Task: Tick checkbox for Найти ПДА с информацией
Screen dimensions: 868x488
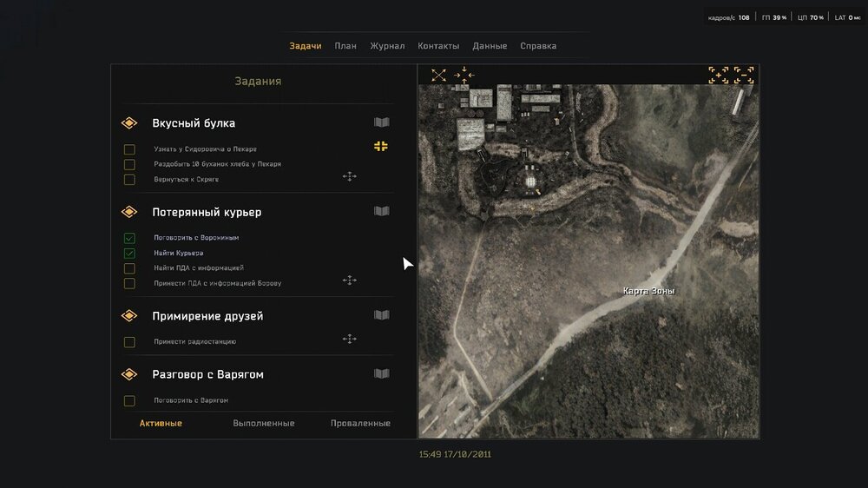Action: [x=129, y=268]
